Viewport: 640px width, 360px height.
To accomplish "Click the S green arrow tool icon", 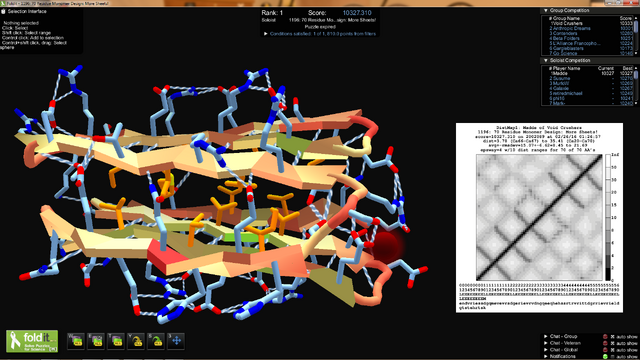I will [x=156, y=341].
